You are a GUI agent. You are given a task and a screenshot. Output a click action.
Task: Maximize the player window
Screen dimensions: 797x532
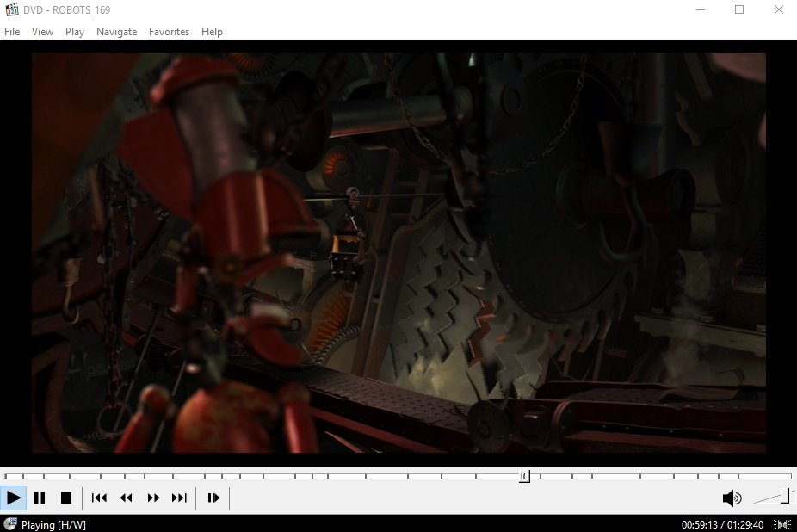click(739, 9)
